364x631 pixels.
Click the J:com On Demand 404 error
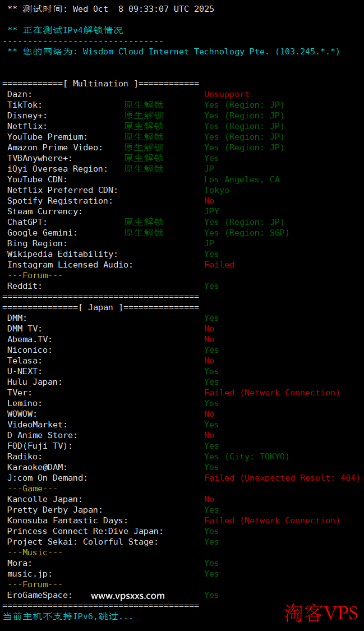(282, 478)
